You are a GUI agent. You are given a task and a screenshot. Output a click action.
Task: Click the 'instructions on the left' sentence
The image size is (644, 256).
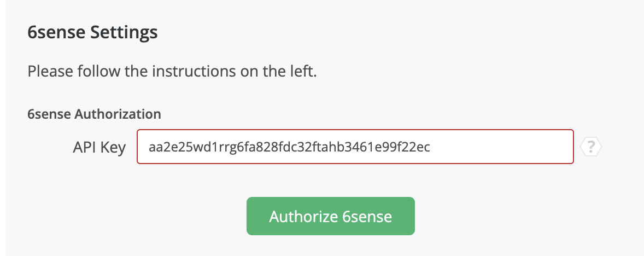point(235,71)
